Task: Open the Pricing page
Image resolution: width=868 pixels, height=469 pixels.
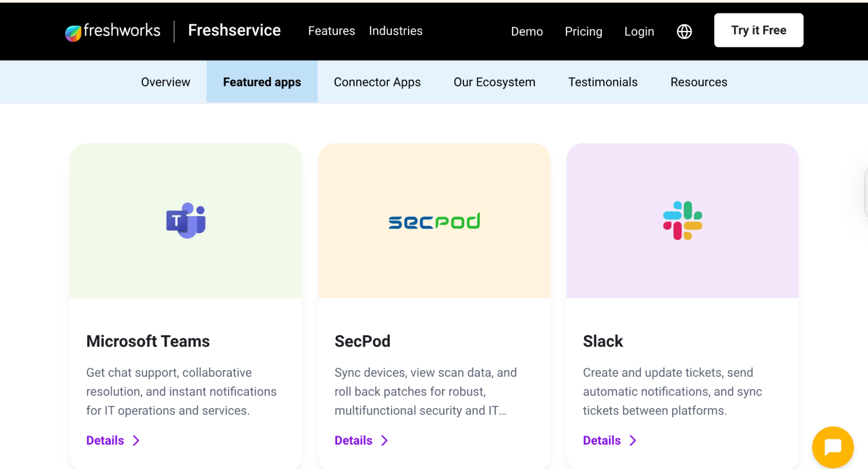Action: pyautogui.click(x=583, y=31)
